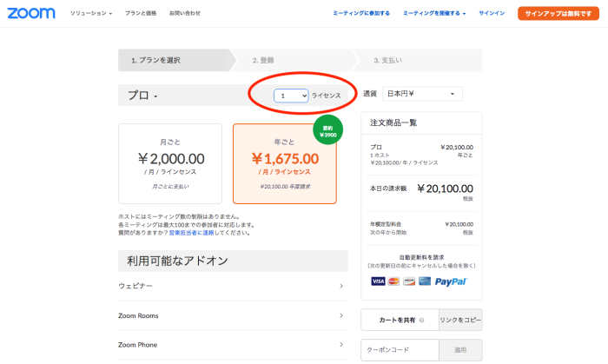Open the license count dropdown
Viewport: 608px width, 364px height.
291,96
